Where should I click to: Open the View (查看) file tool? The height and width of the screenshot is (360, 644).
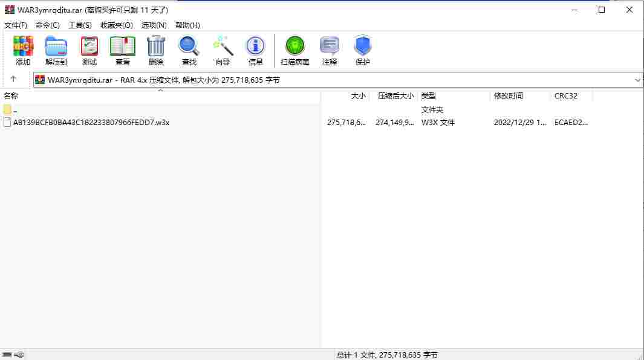[x=123, y=50]
